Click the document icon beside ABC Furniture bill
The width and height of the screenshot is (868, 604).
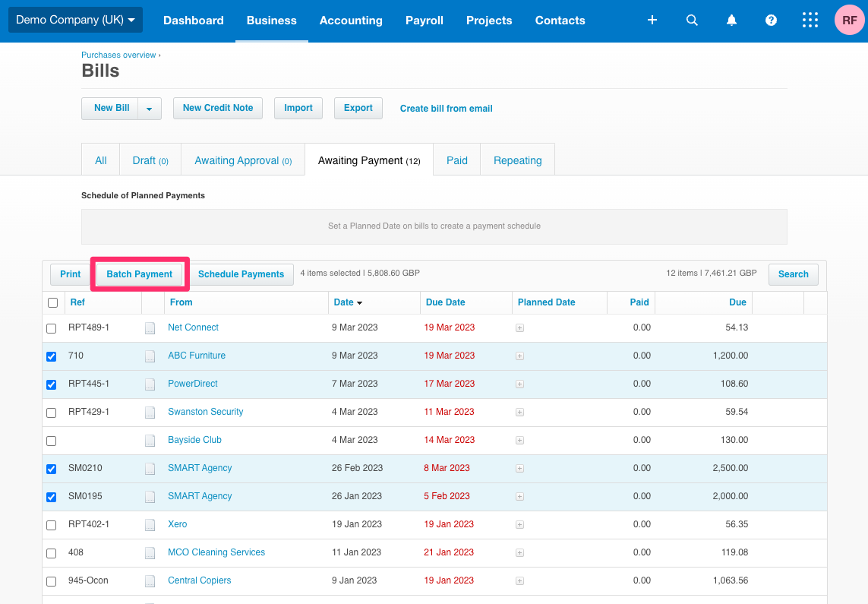150,356
